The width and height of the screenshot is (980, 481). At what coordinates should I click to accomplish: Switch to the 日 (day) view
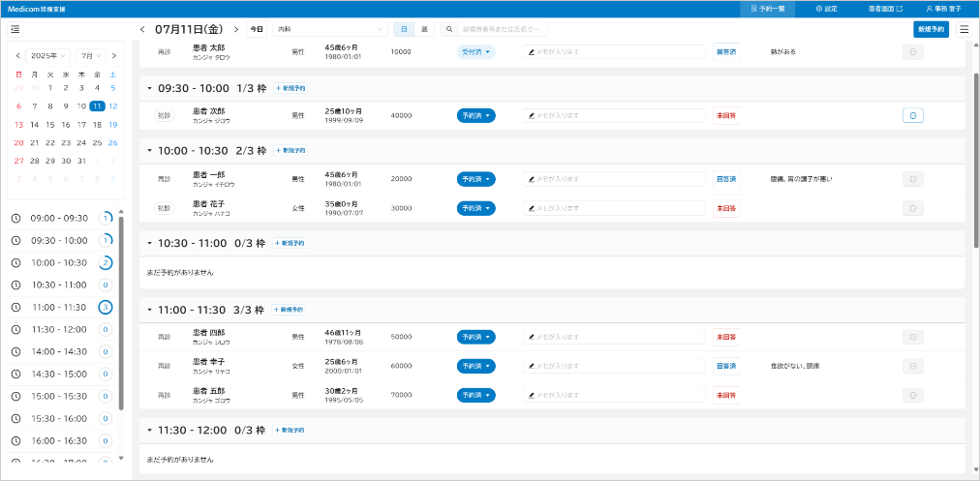point(404,29)
